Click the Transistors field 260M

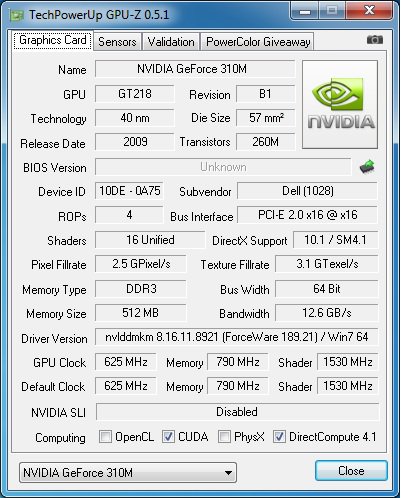point(266,142)
